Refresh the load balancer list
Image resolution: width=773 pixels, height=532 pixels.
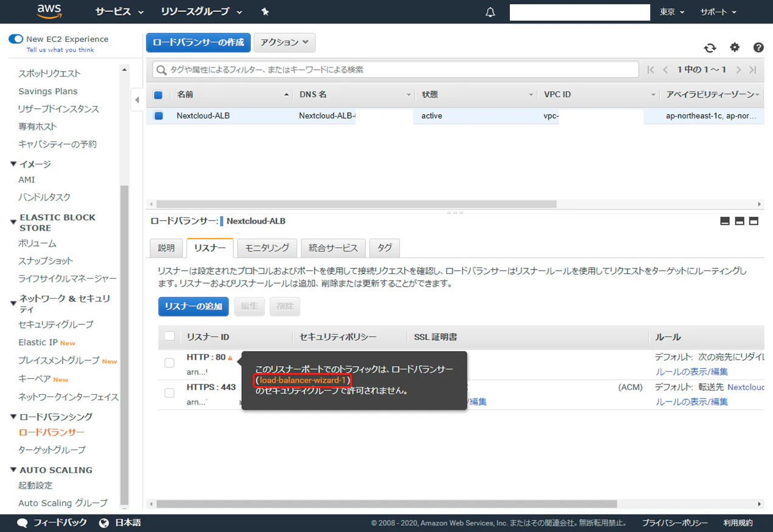point(710,48)
